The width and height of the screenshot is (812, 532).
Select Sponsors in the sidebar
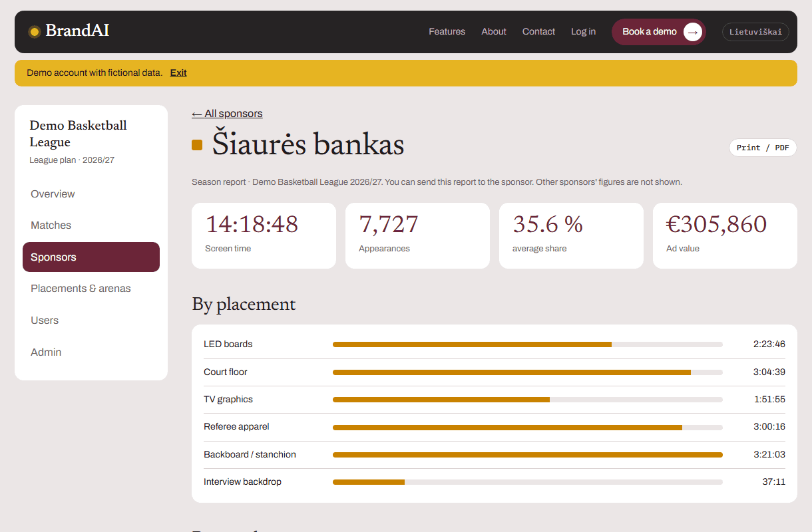pyautogui.click(x=91, y=257)
